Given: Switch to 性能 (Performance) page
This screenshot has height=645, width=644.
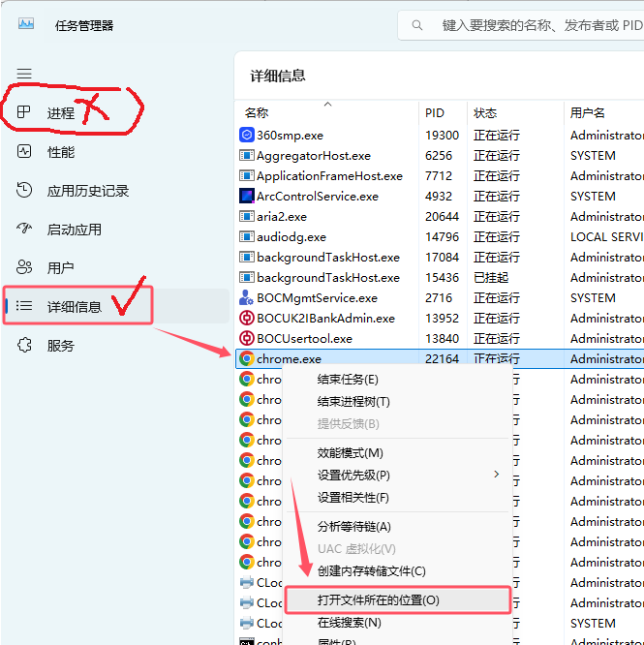Looking at the screenshot, I should pyautogui.click(x=60, y=152).
